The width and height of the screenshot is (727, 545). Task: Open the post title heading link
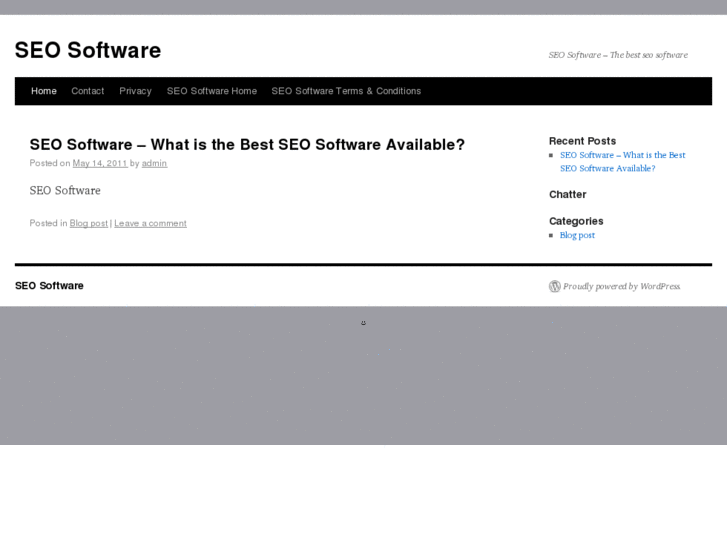tap(247, 145)
